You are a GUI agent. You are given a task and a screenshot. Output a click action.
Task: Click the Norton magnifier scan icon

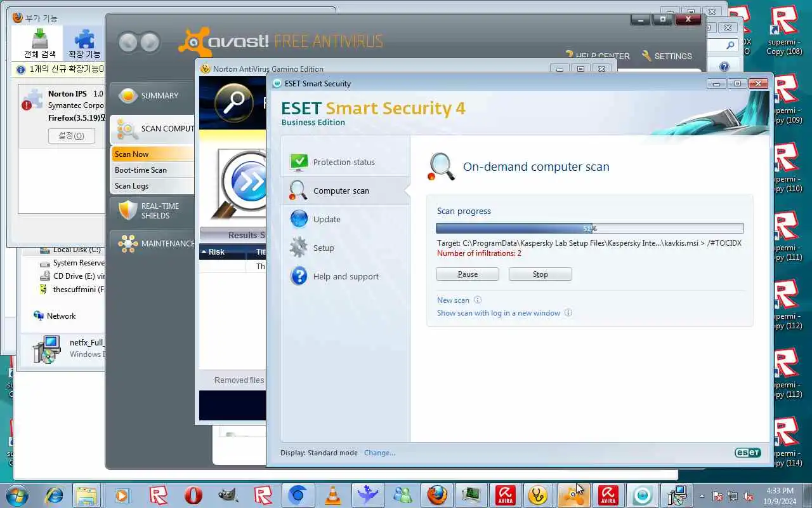[233, 102]
